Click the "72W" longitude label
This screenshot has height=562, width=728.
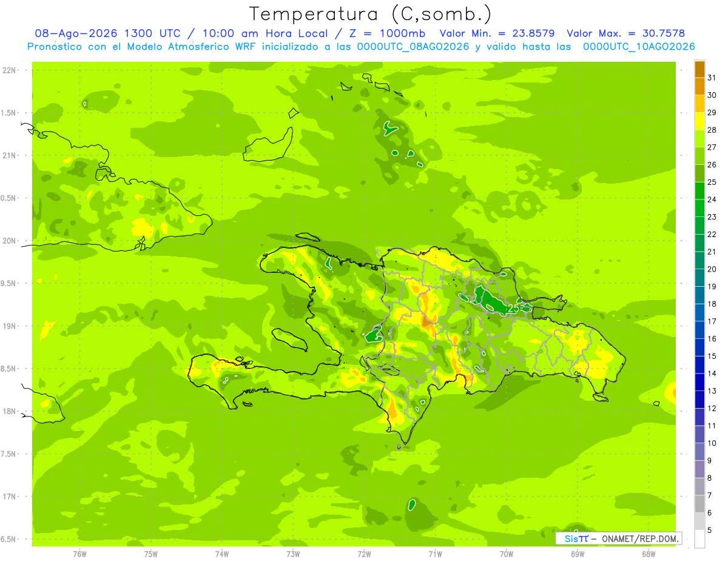click(x=364, y=554)
